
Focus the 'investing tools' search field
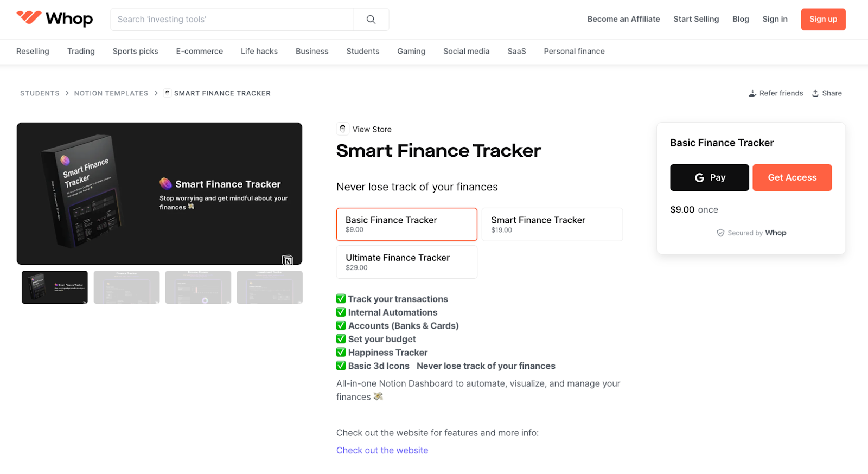point(232,20)
